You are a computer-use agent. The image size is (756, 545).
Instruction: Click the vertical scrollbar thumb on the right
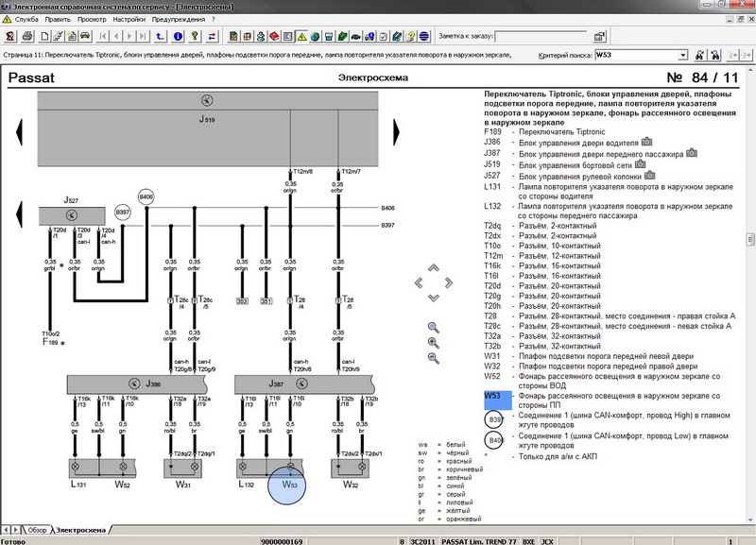click(750, 239)
